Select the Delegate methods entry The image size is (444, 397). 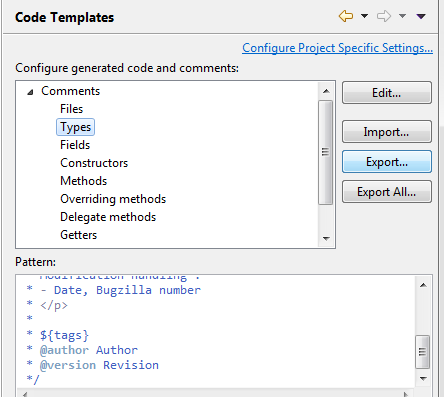point(108,217)
